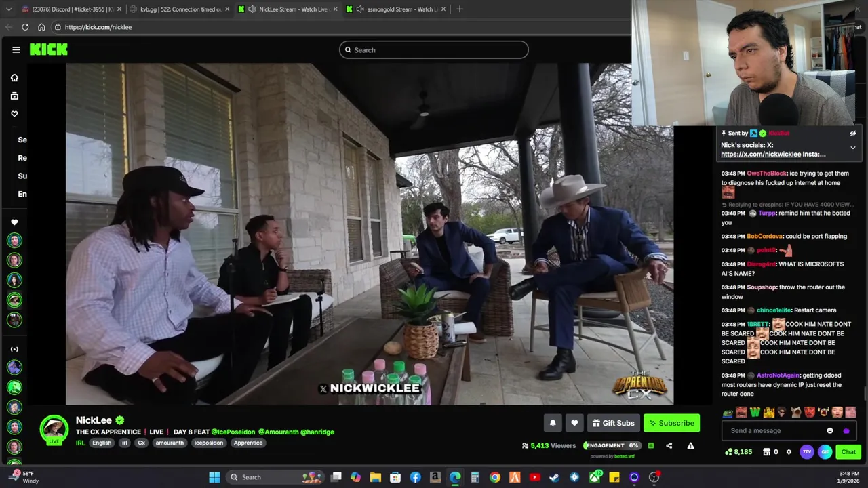Select the English tag
The height and width of the screenshot is (488, 868).
tap(102, 443)
